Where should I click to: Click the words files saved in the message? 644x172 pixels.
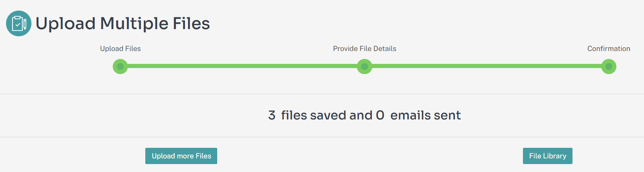click(x=314, y=115)
